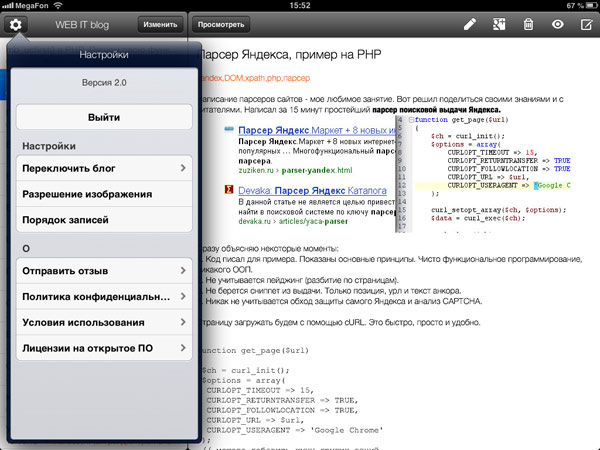Tap the Версия 2.0 text
The image size is (600, 450).
[104, 83]
